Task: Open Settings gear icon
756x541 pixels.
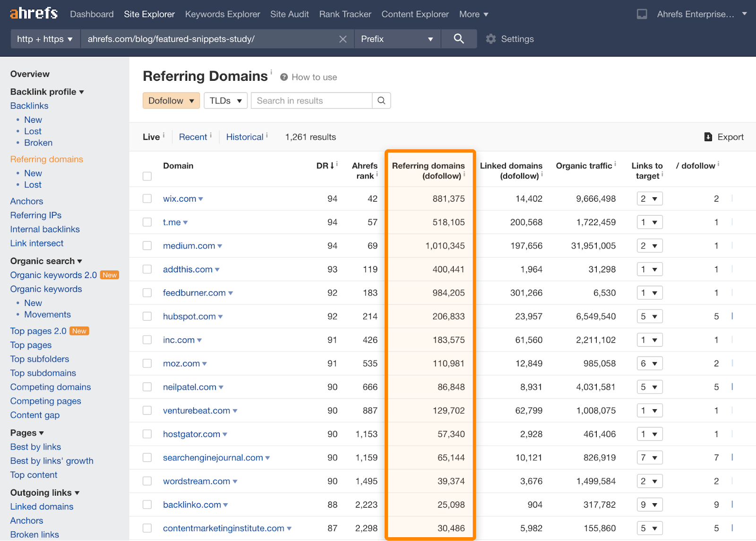Action: (491, 39)
